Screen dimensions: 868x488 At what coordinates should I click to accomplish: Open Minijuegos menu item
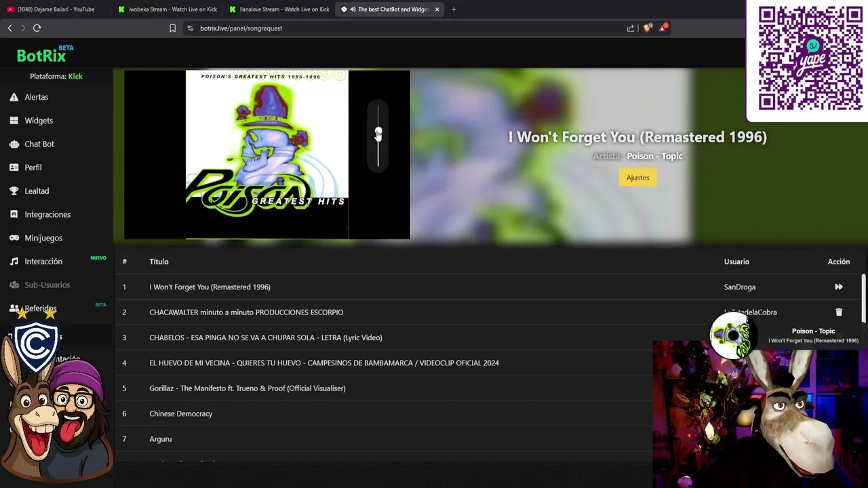(x=43, y=238)
